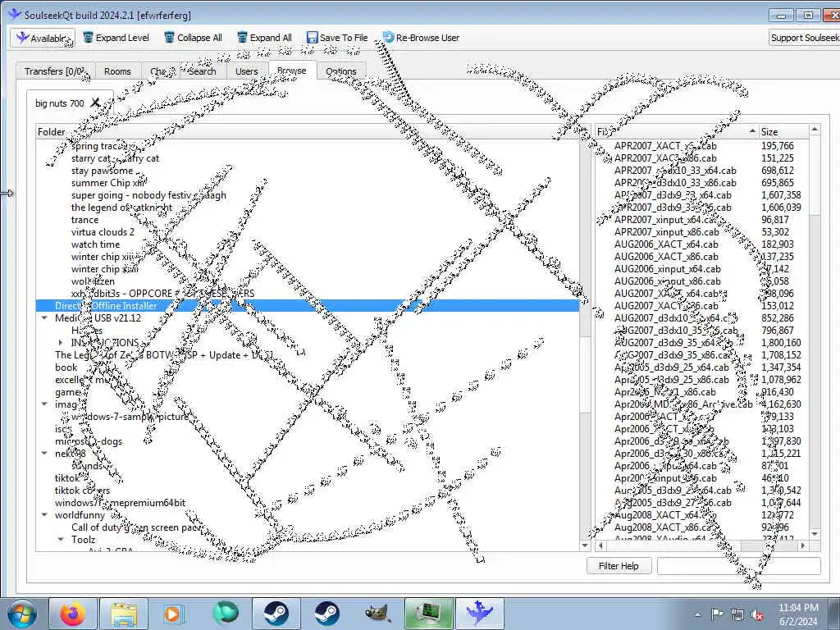Open the Transfers tab
The width and height of the screenshot is (840, 630).
pos(55,71)
